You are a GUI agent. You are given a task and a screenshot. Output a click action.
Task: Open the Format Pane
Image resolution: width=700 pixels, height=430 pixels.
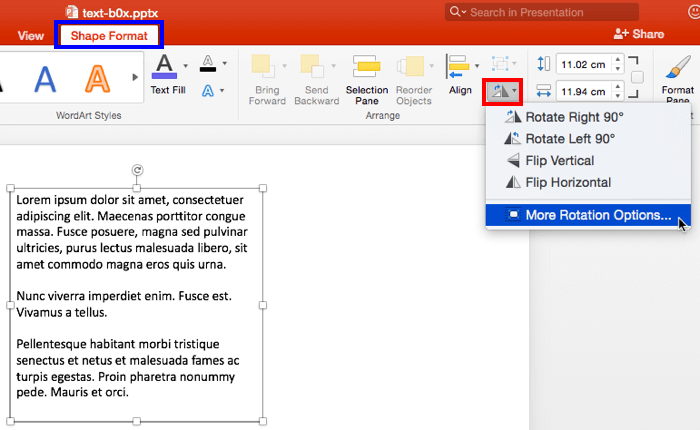point(678,79)
